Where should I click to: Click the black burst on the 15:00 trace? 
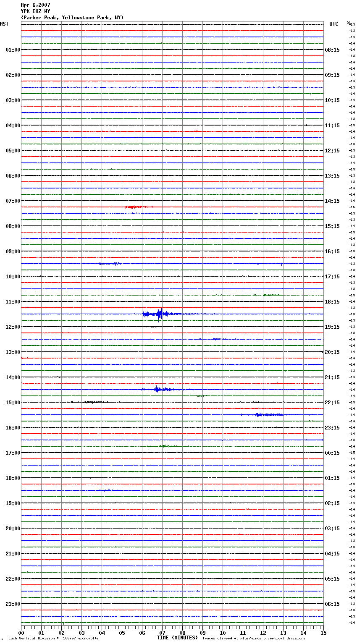coord(94,402)
